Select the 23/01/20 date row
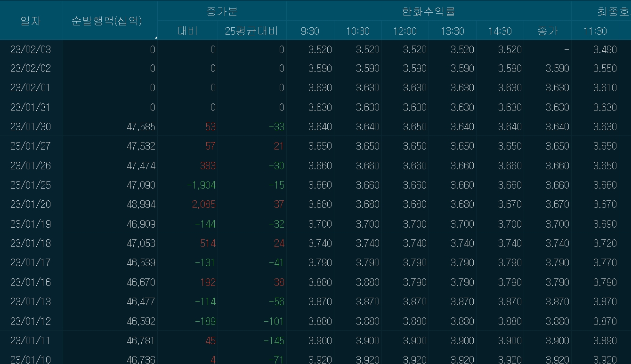This screenshot has width=631, height=364. pyautogui.click(x=30, y=204)
